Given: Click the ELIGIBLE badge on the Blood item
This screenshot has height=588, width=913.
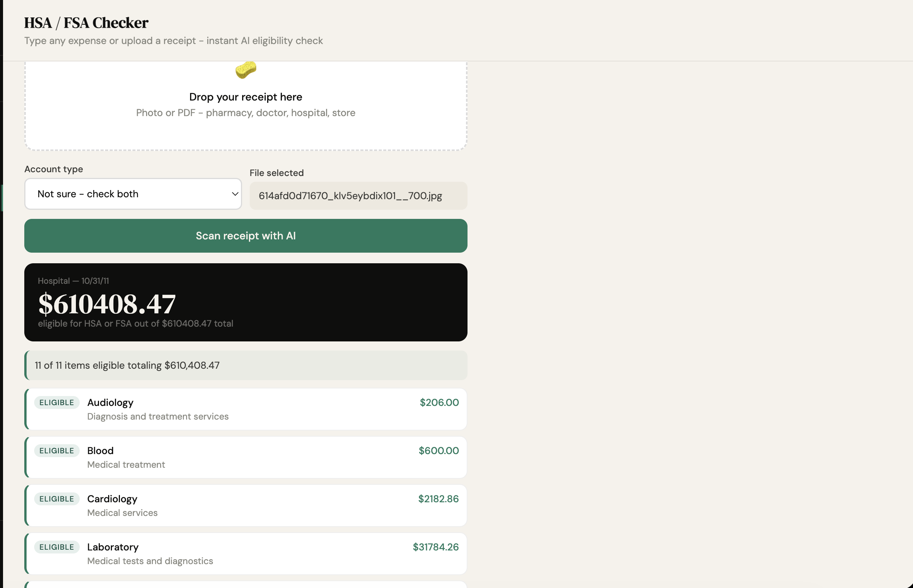Looking at the screenshot, I should 57,451.
